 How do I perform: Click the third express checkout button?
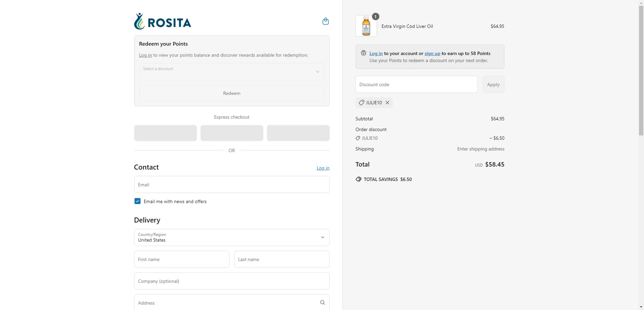pyautogui.click(x=298, y=133)
